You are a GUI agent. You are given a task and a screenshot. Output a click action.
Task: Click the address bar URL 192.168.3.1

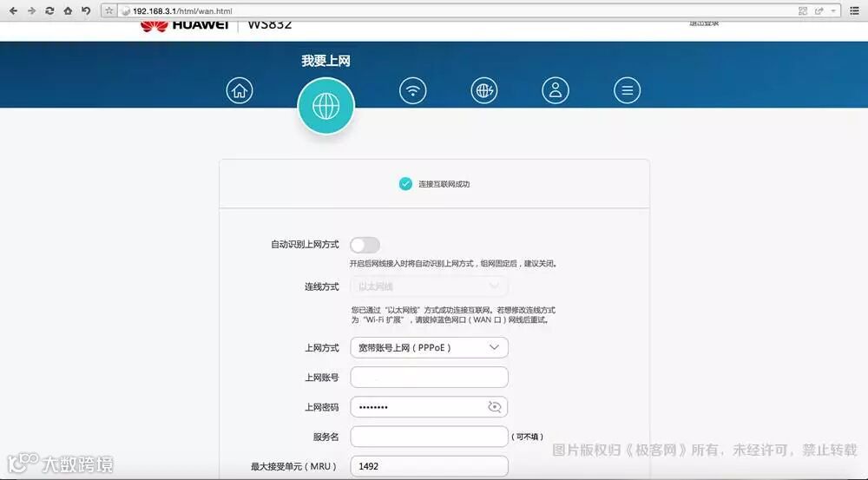182,11
